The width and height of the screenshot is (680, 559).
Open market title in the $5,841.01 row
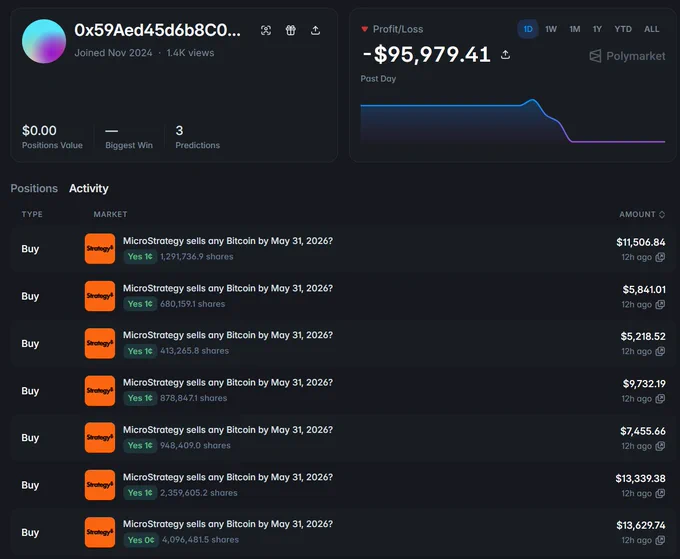point(228,288)
